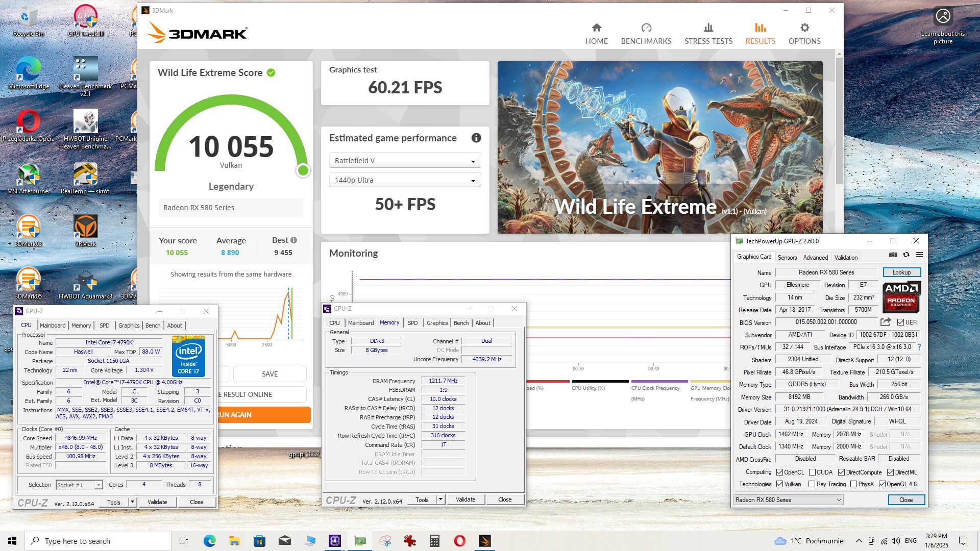This screenshot has height=551, width=980.
Task: Click the Radeon RX 580 Series name field in GPU-Z
Action: tap(826, 272)
